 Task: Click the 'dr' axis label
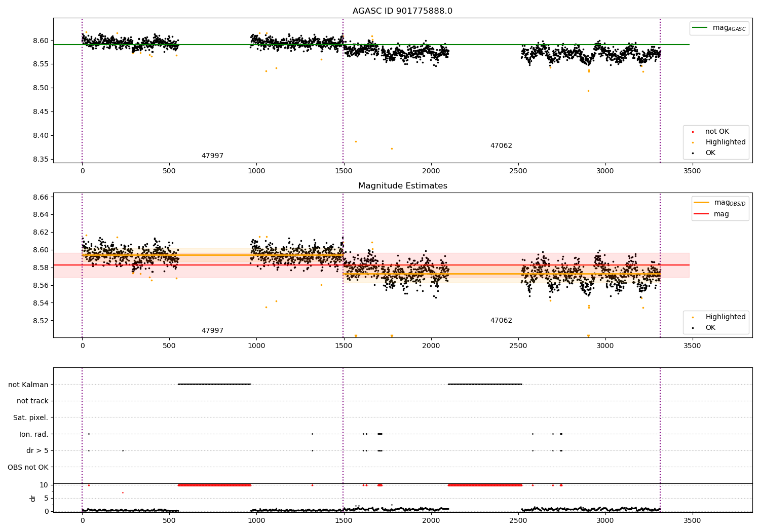point(33,498)
